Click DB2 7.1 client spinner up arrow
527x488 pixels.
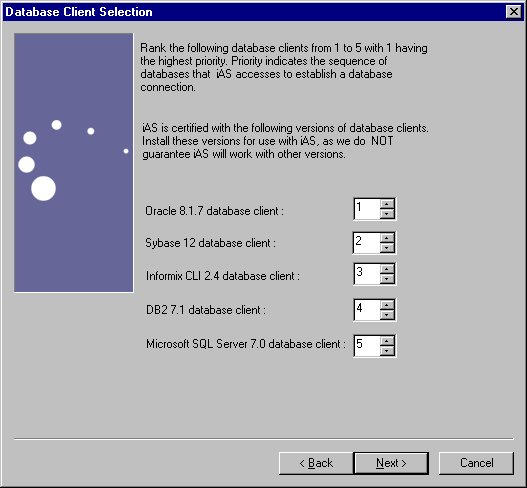(387, 305)
